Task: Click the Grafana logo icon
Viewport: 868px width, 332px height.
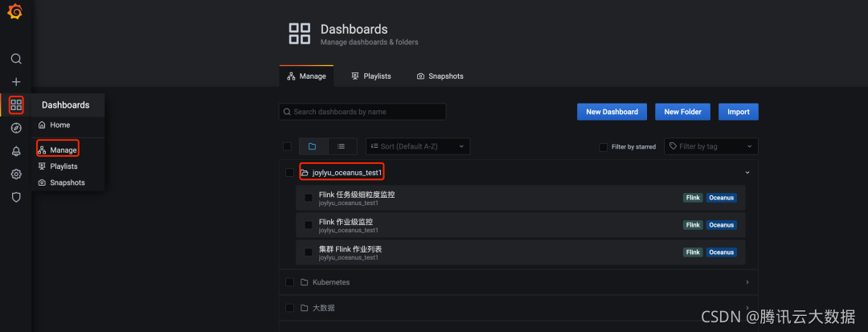Action: click(x=15, y=11)
